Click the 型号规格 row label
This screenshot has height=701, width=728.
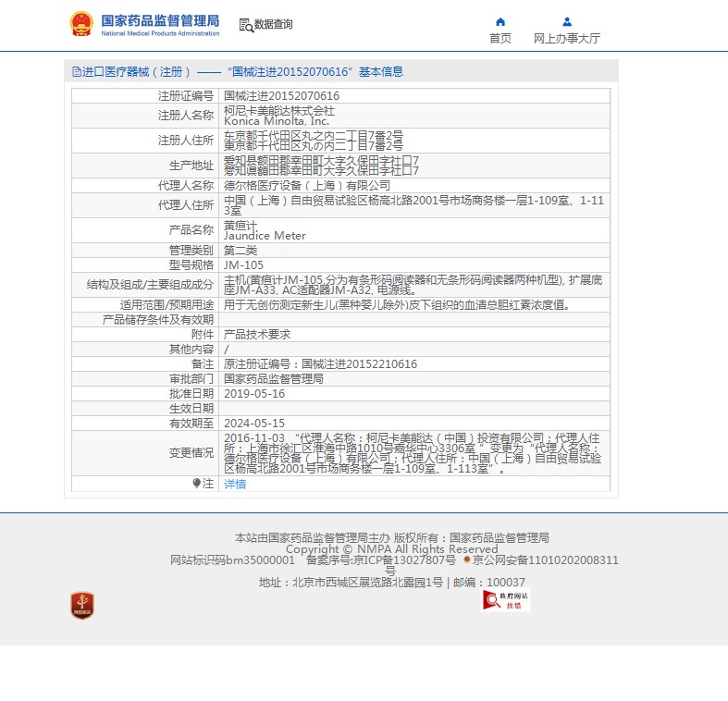[191, 265]
